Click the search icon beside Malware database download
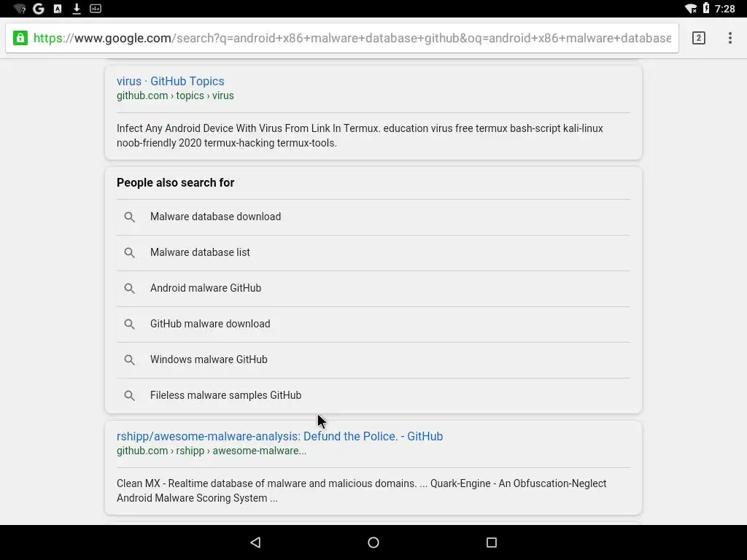Image resolution: width=747 pixels, height=560 pixels. click(x=130, y=217)
